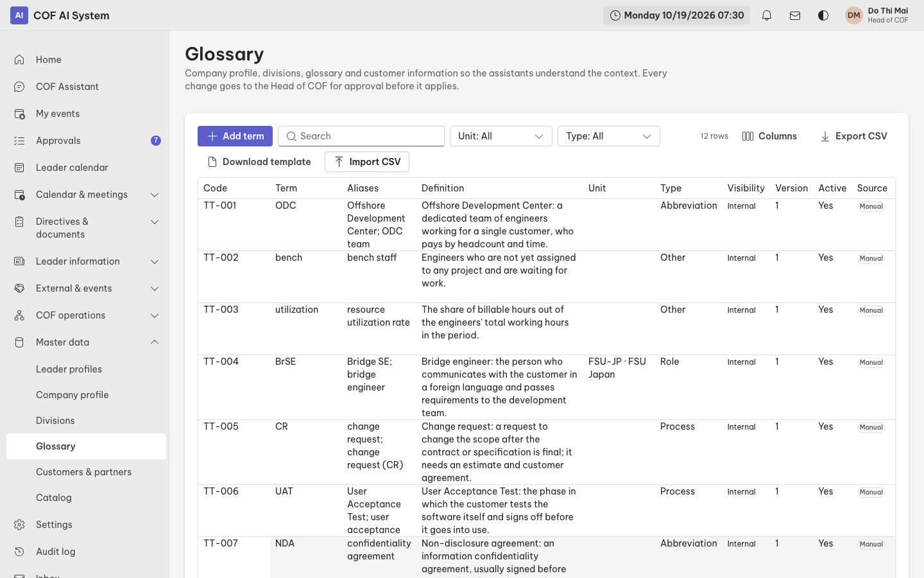Open Catalog submenu item
Screen dimensions: 924x578
[x=86, y=498]
